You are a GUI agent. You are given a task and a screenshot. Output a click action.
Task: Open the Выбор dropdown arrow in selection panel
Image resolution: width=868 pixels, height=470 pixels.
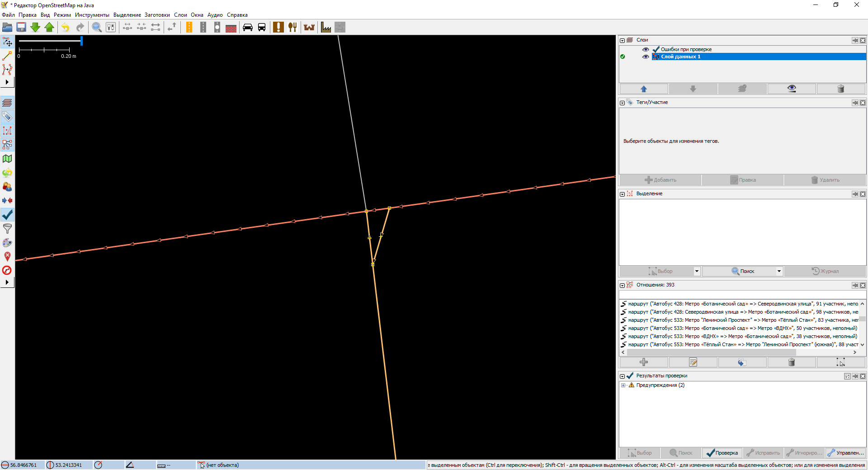pos(697,271)
